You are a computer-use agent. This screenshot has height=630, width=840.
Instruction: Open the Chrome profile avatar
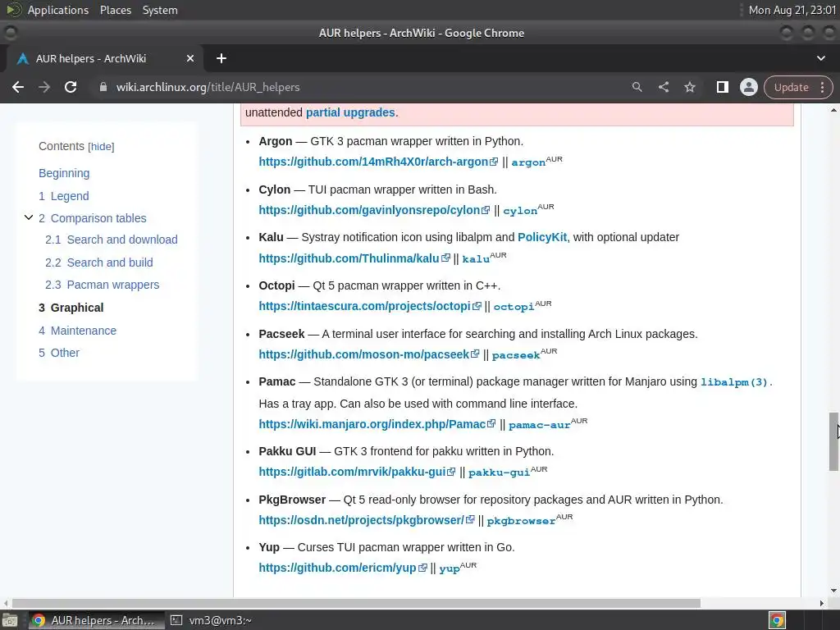[x=748, y=87]
